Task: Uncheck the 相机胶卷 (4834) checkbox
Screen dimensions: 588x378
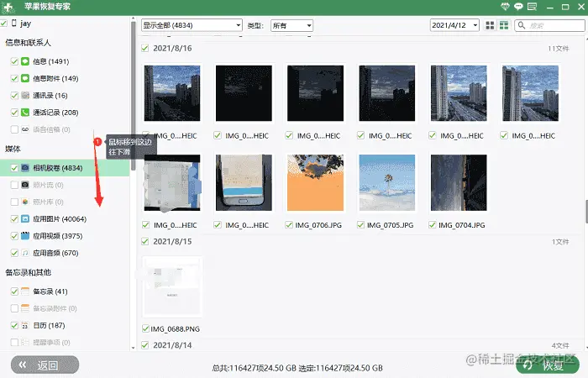Action: [x=14, y=168]
